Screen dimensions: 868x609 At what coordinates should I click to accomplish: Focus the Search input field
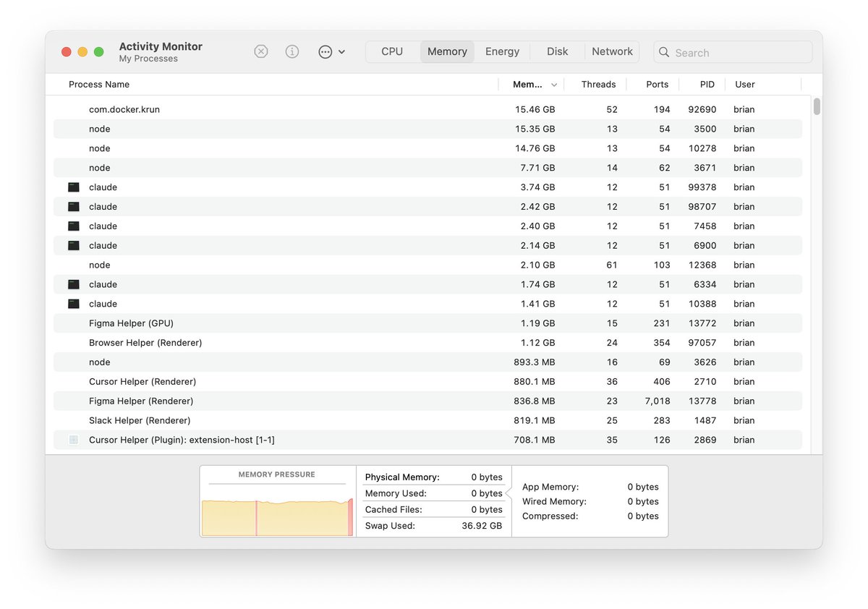coord(733,52)
